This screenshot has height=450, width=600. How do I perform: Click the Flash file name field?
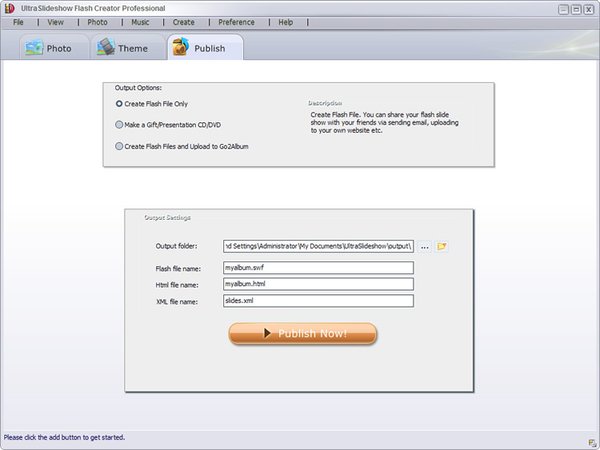point(318,267)
